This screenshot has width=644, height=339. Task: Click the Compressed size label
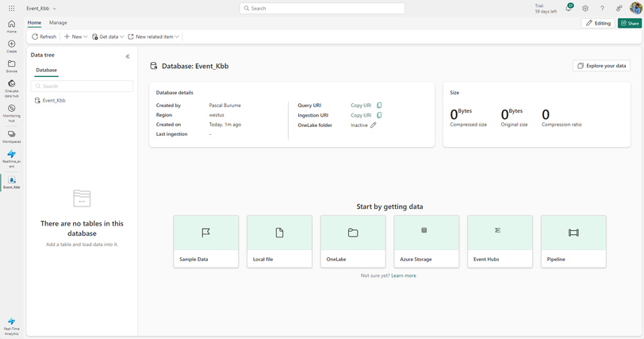point(468,125)
